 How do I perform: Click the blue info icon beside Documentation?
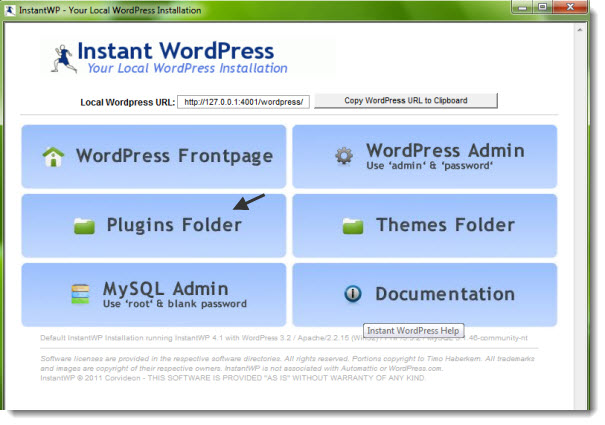point(353,294)
